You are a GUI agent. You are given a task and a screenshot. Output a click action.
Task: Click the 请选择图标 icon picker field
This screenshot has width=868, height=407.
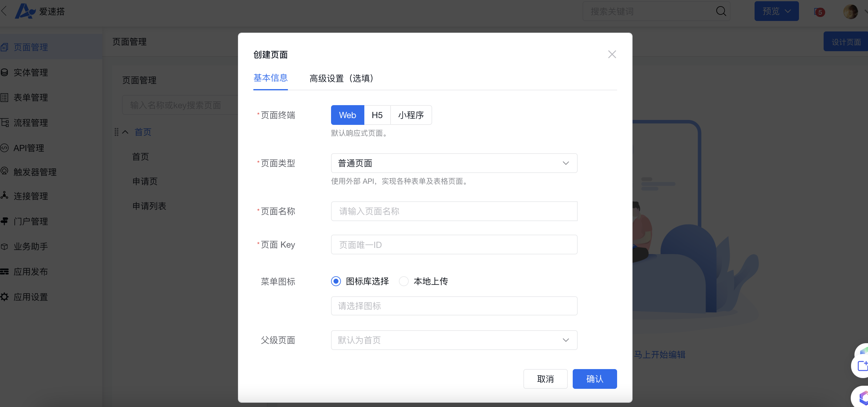pyautogui.click(x=454, y=306)
